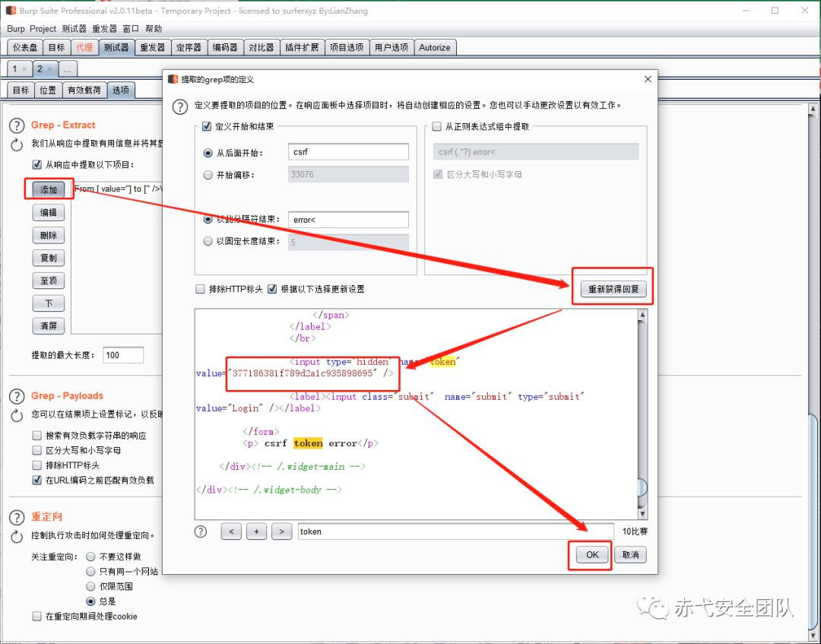The width and height of the screenshot is (821, 644).
Task: Enable 区分大写和小写字母 under Grep - Payloads
Action: point(36,450)
